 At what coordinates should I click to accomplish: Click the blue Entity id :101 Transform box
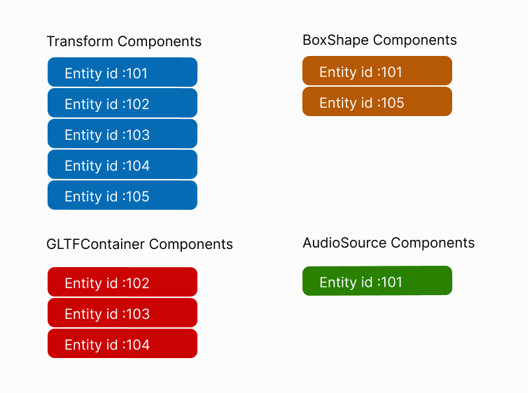coord(122,73)
